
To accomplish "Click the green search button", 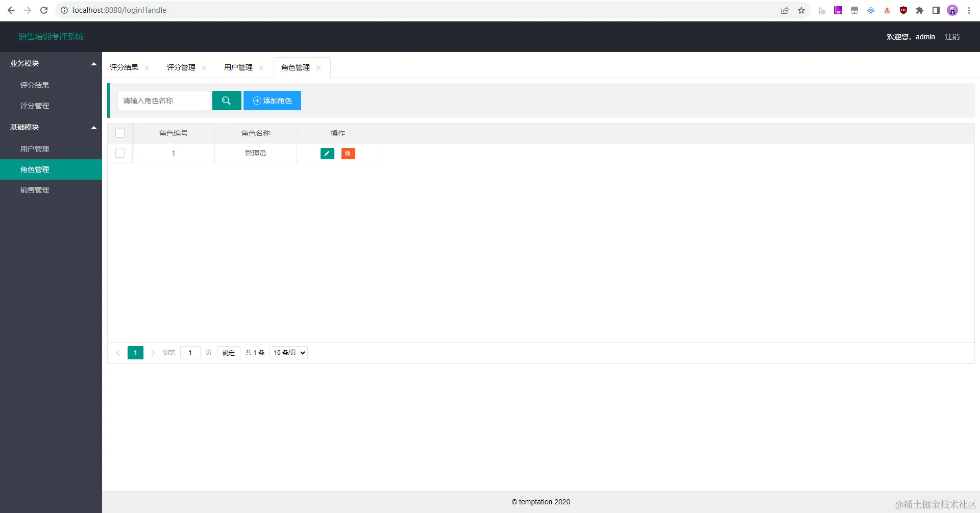I will tap(227, 101).
